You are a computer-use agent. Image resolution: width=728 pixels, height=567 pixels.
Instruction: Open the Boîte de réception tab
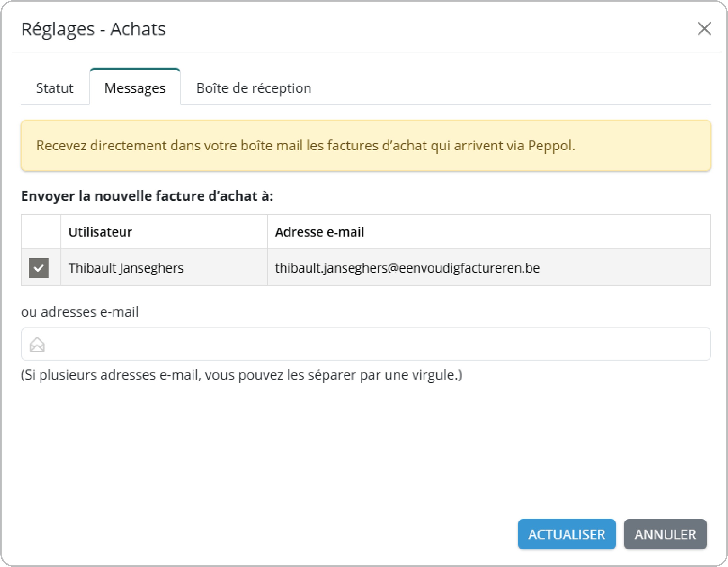[253, 88]
